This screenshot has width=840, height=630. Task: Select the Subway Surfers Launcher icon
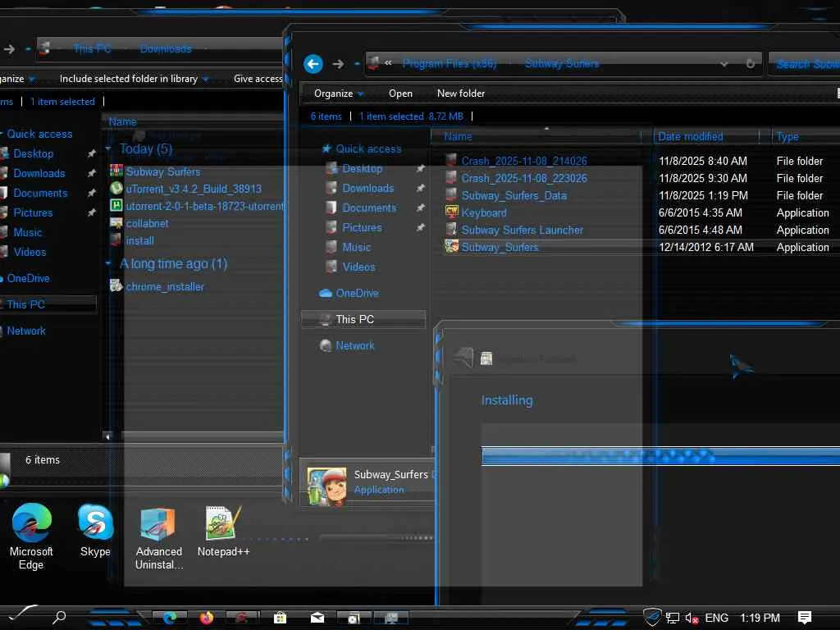click(x=452, y=230)
